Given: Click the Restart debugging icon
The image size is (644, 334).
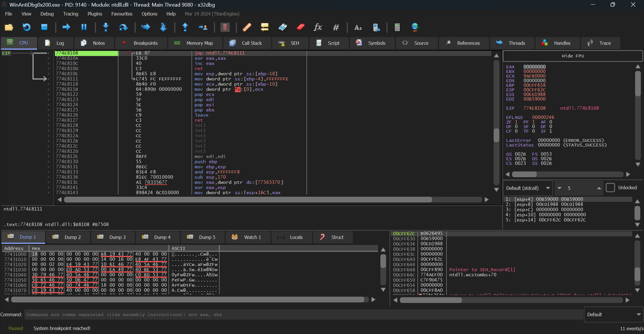Looking at the screenshot, I should tap(26, 27).
